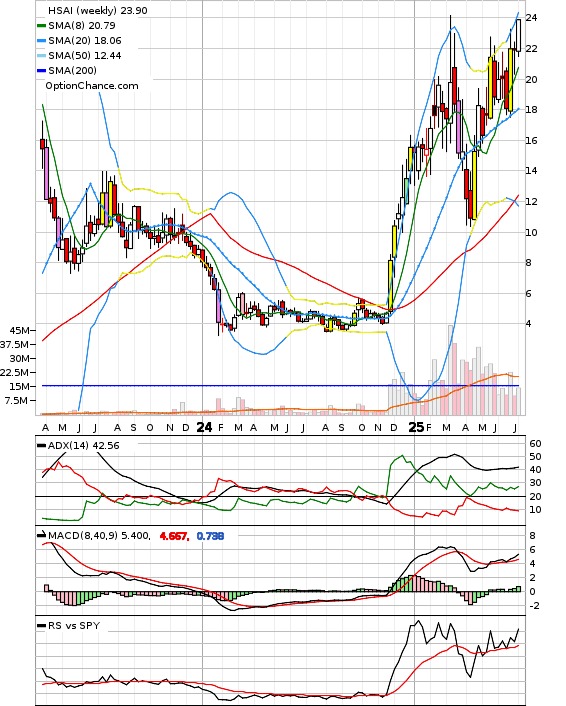The width and height of the screenshot is (566, 706).
Task: Click the 15M volume axis label
Action: point(20,386)
